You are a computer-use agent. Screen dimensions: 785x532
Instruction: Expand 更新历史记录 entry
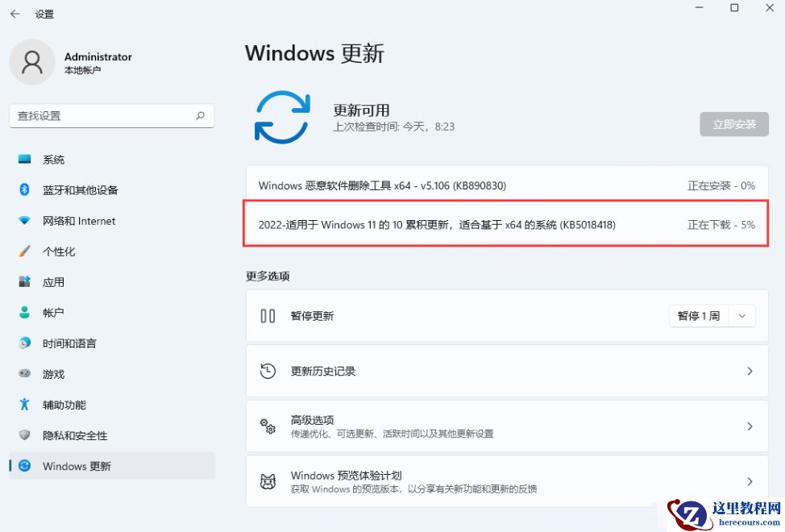click(x=750, y=371)
